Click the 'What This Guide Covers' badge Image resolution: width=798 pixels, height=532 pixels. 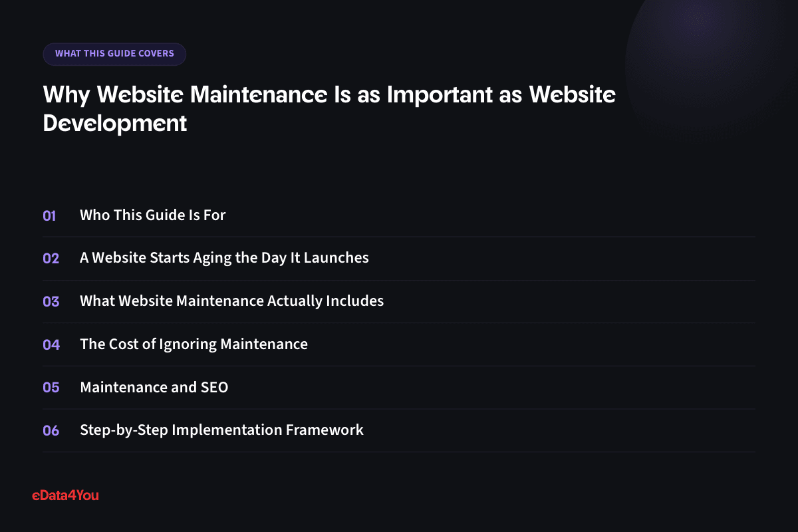(114, 54)
